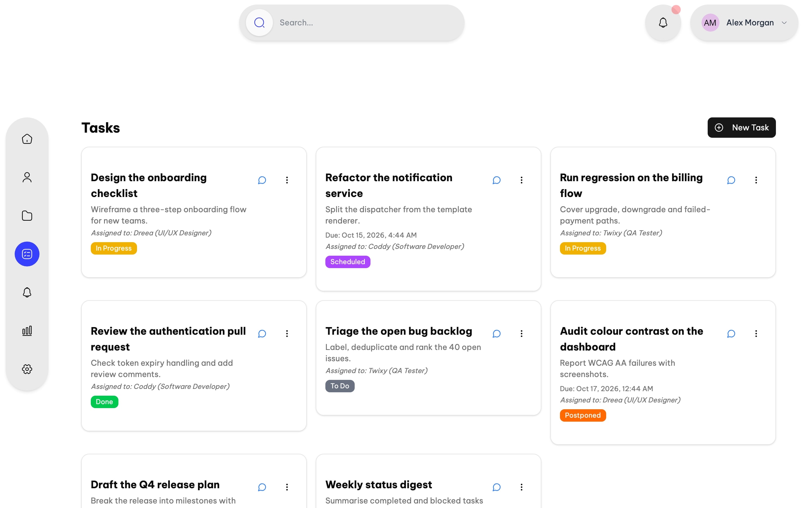
Task: Open comments on Audit colour contrast task
Action: pos(731,334)
